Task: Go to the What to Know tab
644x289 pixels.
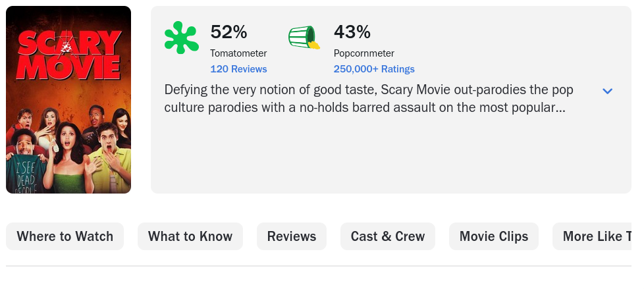Action: click(190, 236)
